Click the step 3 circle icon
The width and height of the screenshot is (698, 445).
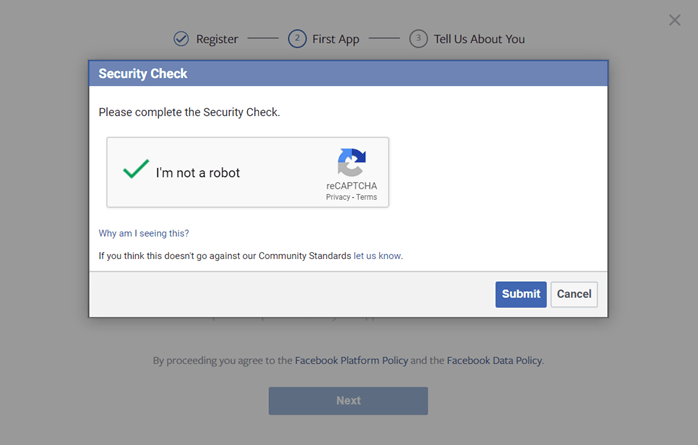(418, 39)
